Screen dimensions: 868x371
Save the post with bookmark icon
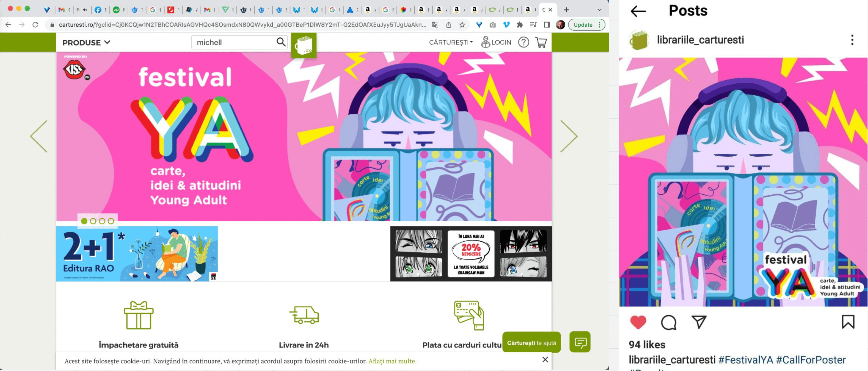(848, 322)
